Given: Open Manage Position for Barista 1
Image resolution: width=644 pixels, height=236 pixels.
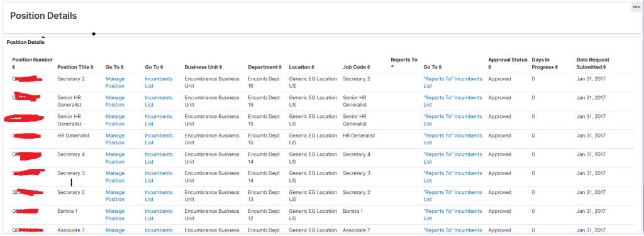Looking at the screenshot, I should [115, 215].
